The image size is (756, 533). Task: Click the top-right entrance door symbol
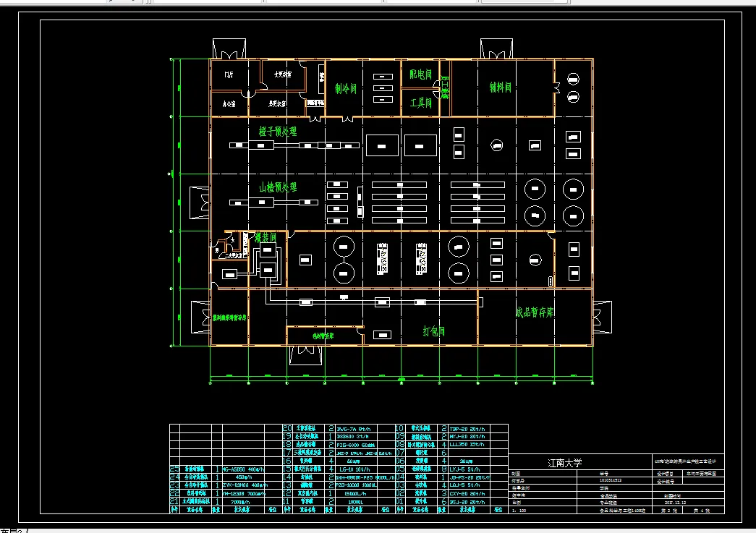(496, 48)
